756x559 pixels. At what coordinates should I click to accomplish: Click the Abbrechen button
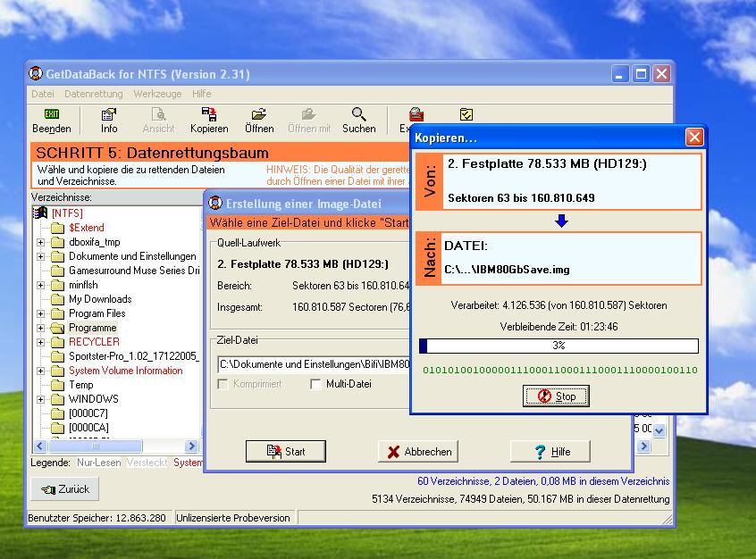click(x=418, y=452)
